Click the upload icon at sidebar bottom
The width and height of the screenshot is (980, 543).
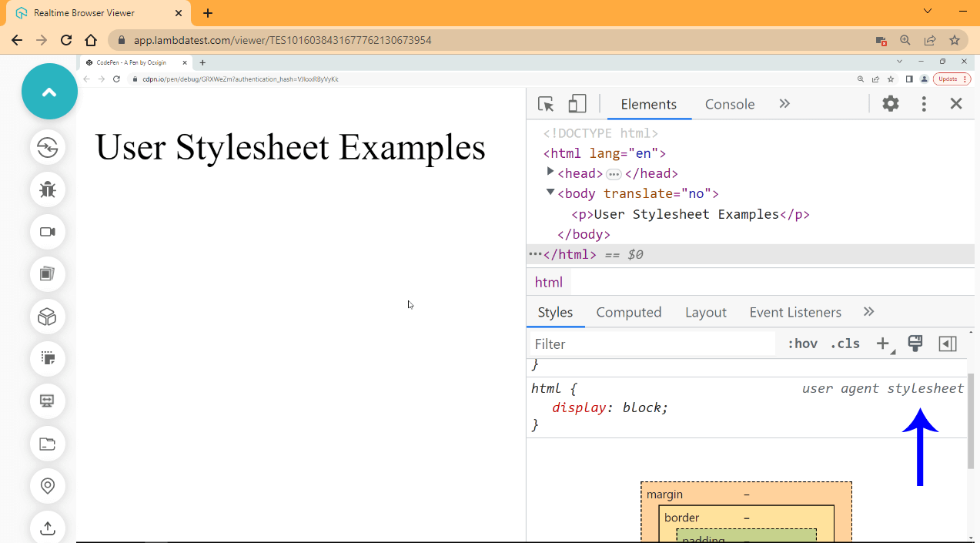click(48, 528)
